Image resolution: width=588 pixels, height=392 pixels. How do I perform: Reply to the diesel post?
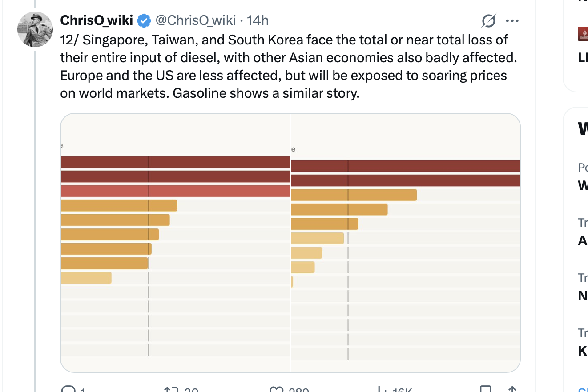(68, 390)
